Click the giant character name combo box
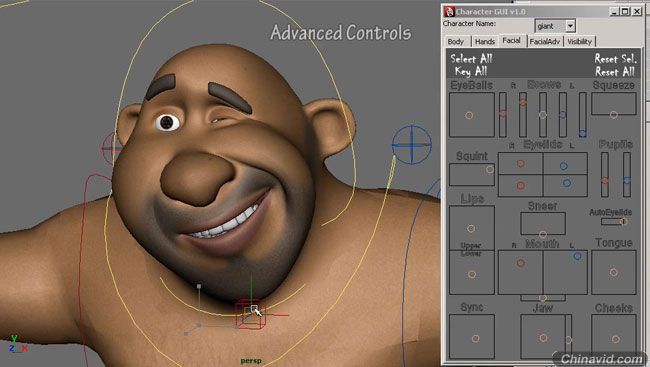This screenshot has height=367, width=650. click(x=555, y=26)
